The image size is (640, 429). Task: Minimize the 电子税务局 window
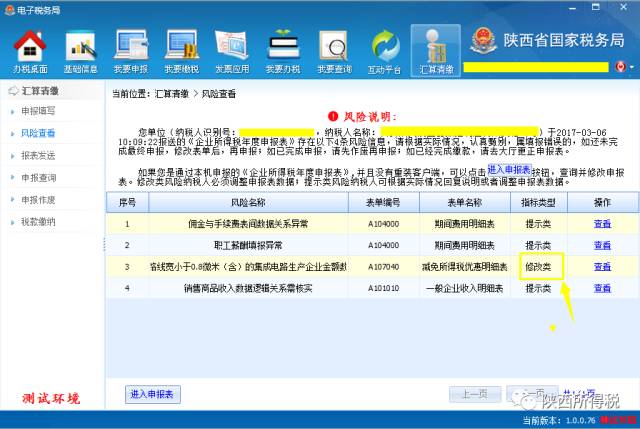click(573, 8)
